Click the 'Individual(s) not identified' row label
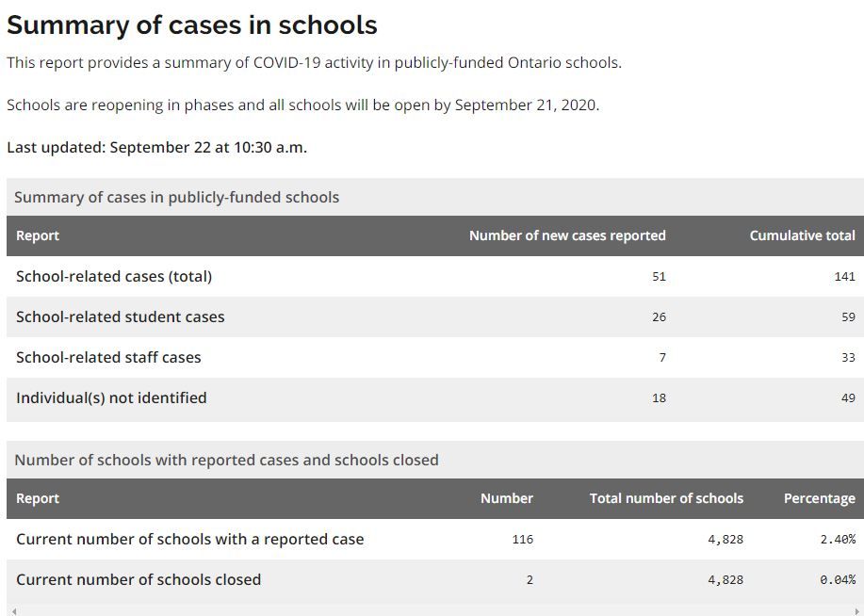Viewport: 864px width, 616px height. (111, 397)
